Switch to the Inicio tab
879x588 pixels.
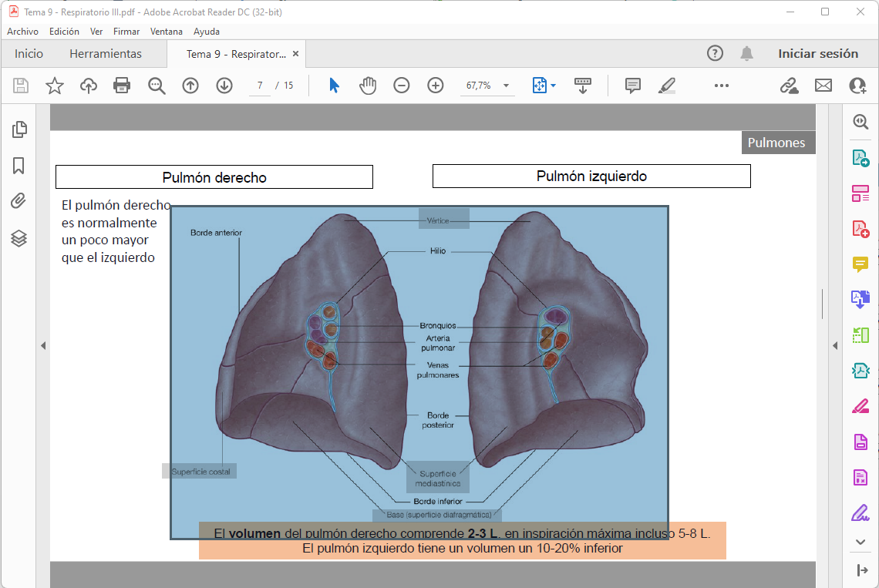29,54
